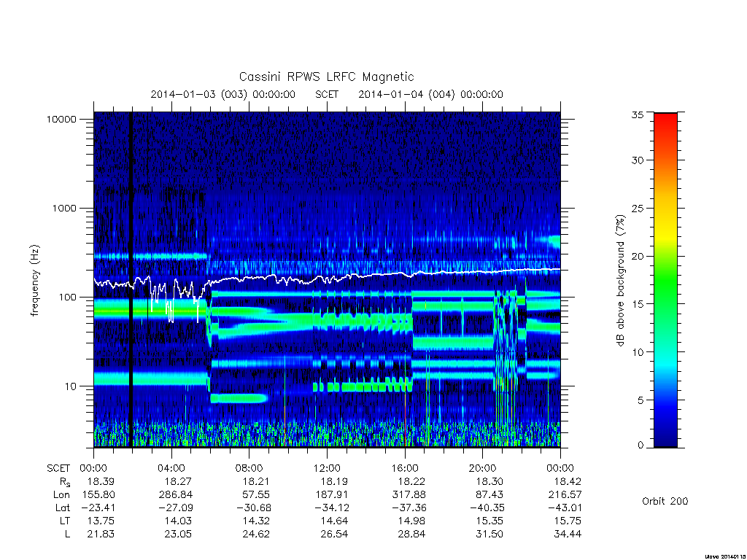Click the 1000 frequency axis label
The image size is (747, 560).
click(64, 208)
